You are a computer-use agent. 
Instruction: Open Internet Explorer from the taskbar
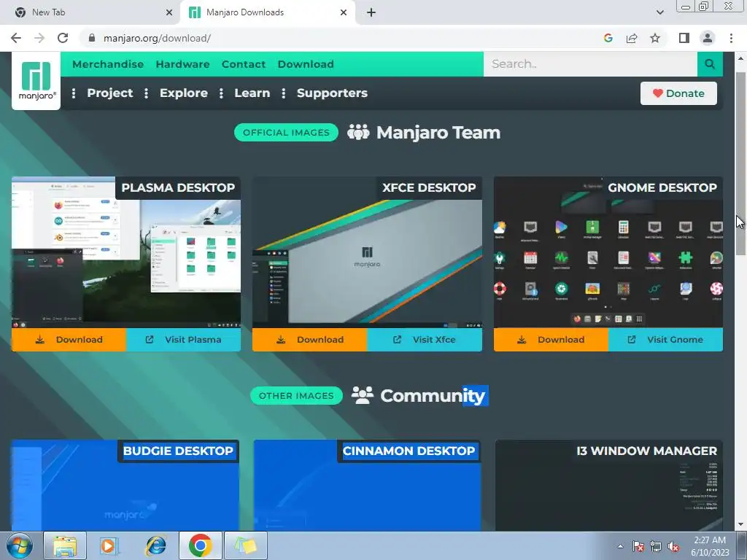click(x=155, y=545)
